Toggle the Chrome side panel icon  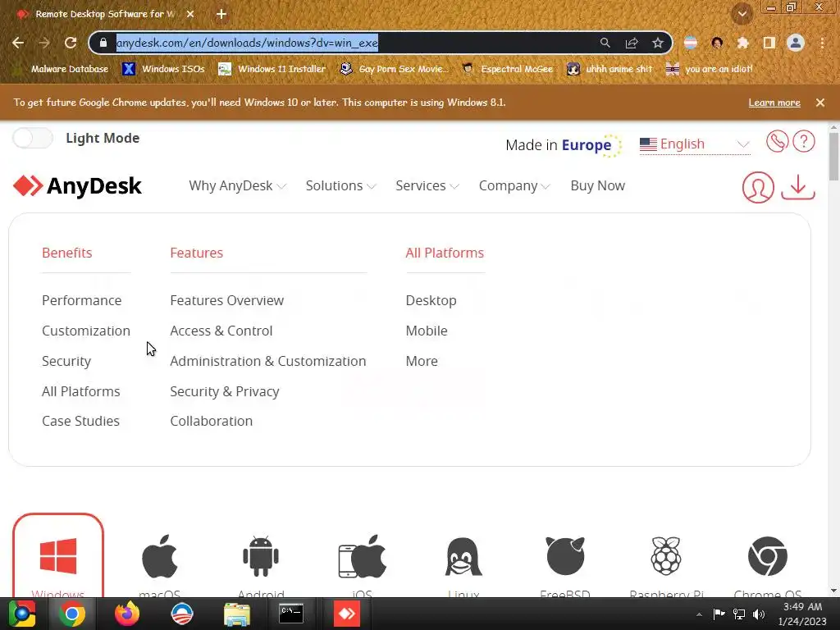click(x=769, y=43)
